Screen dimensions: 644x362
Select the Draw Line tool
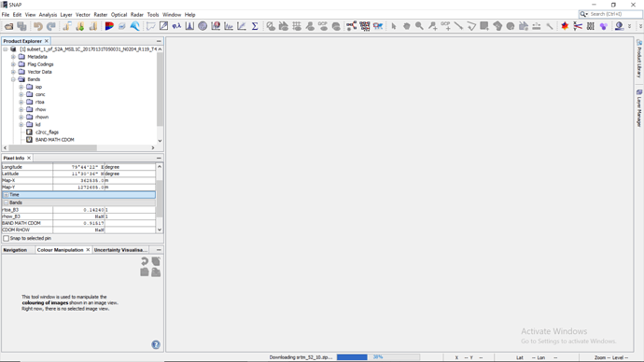(458, 26)
